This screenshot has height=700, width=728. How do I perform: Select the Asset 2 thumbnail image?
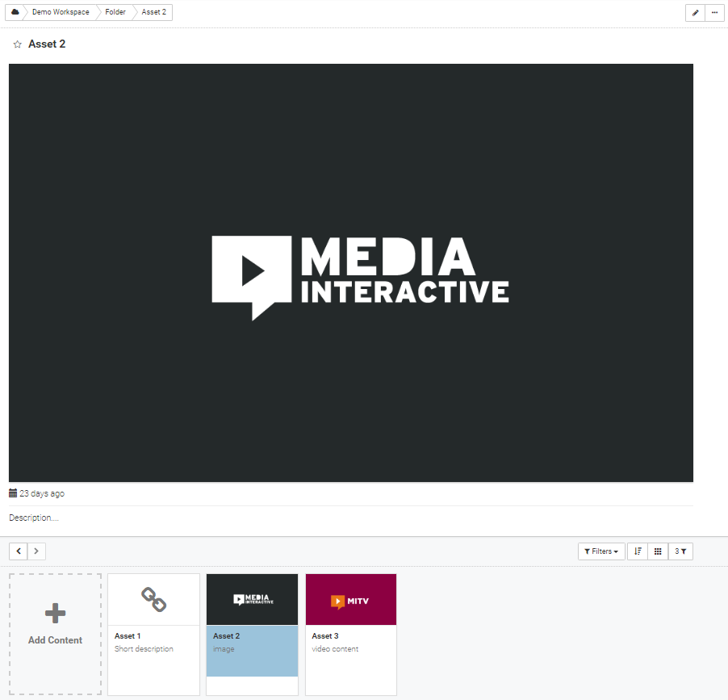tap(252, 600)
